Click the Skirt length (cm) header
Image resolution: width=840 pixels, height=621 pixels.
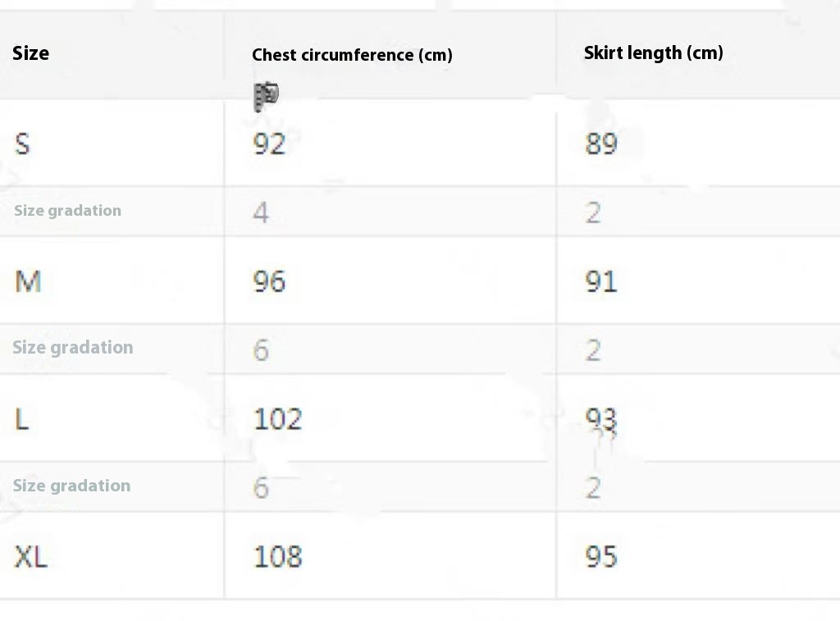(x=653, y=53)
